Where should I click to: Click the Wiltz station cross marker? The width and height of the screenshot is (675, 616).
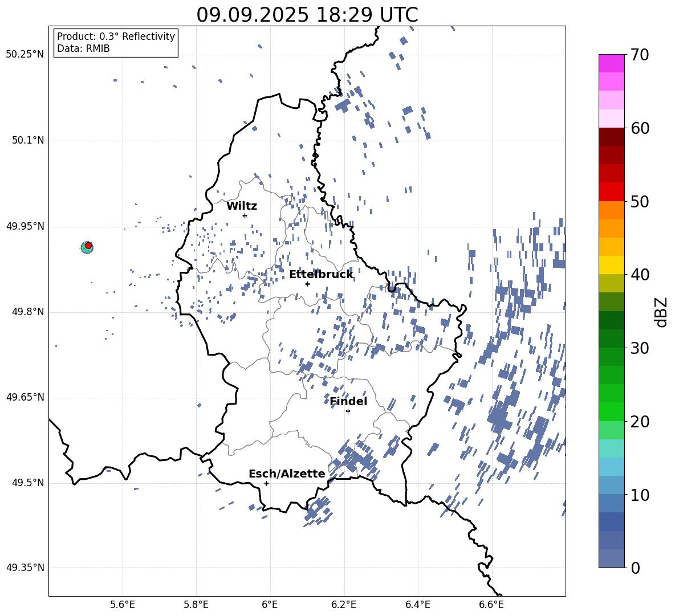point(245,215)
